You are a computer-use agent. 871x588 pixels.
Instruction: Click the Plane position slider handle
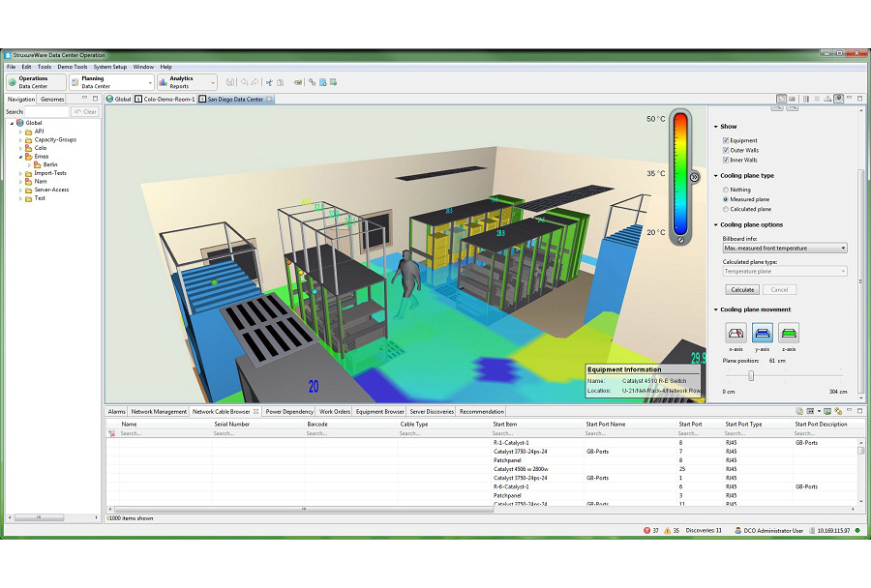coord(751,376)
